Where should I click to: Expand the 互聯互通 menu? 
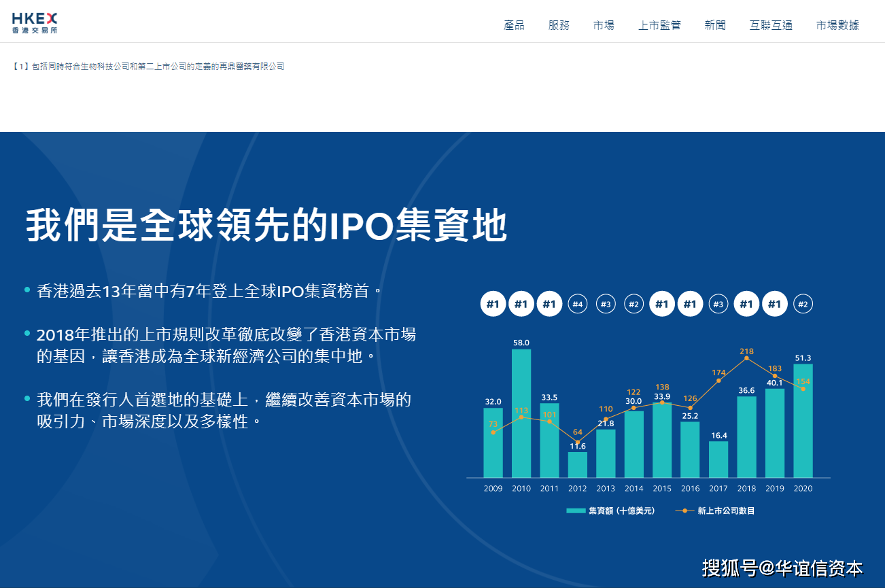(771, 25)
